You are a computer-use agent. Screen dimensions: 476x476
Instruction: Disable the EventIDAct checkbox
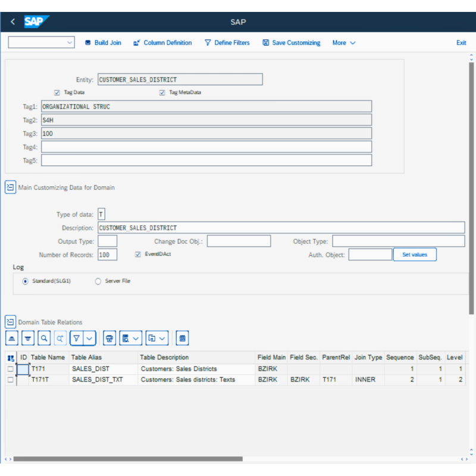pyautogui.click(x=138, y=254)
